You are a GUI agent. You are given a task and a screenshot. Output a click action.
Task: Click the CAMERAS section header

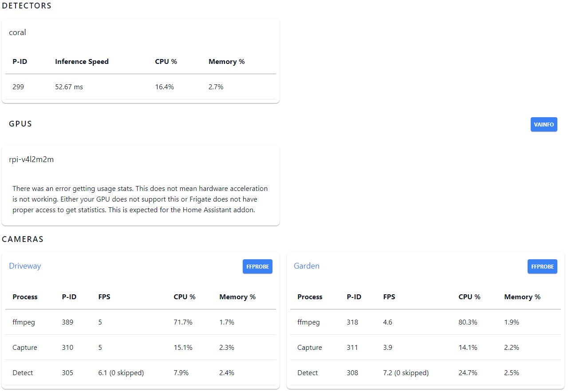[x=23, y=239]
